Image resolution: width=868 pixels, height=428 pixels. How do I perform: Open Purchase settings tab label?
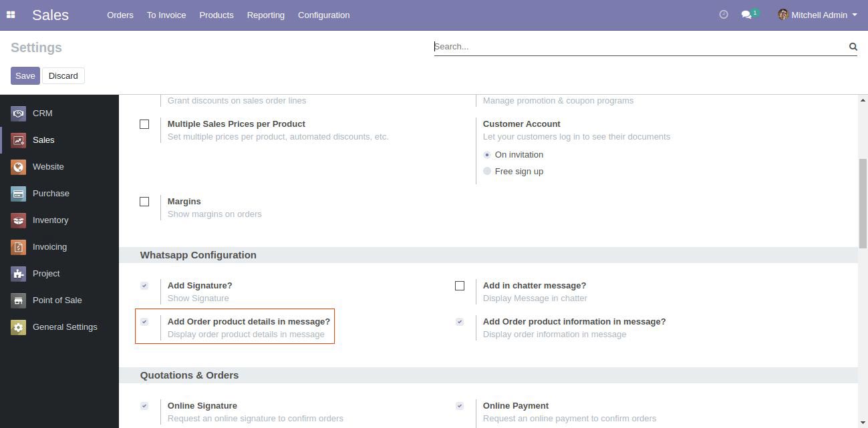[x=51, y=194]
